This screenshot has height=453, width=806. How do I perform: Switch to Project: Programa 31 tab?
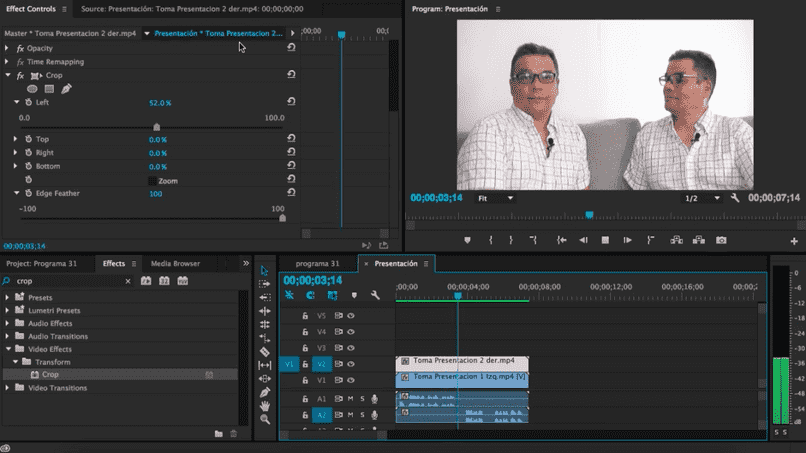[x=42, y=263]
